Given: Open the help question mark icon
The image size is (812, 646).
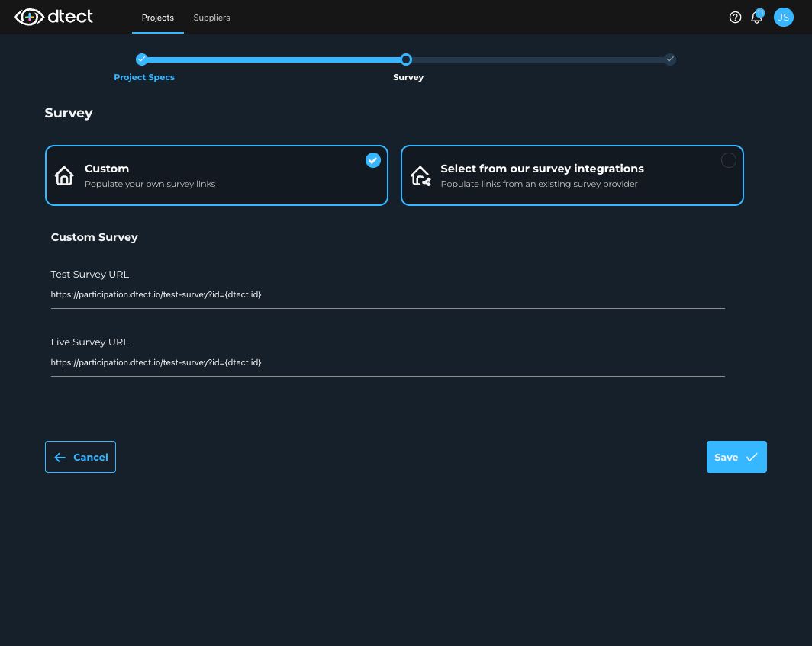Looking at the screenshot, I should click(x=735, y=17).
